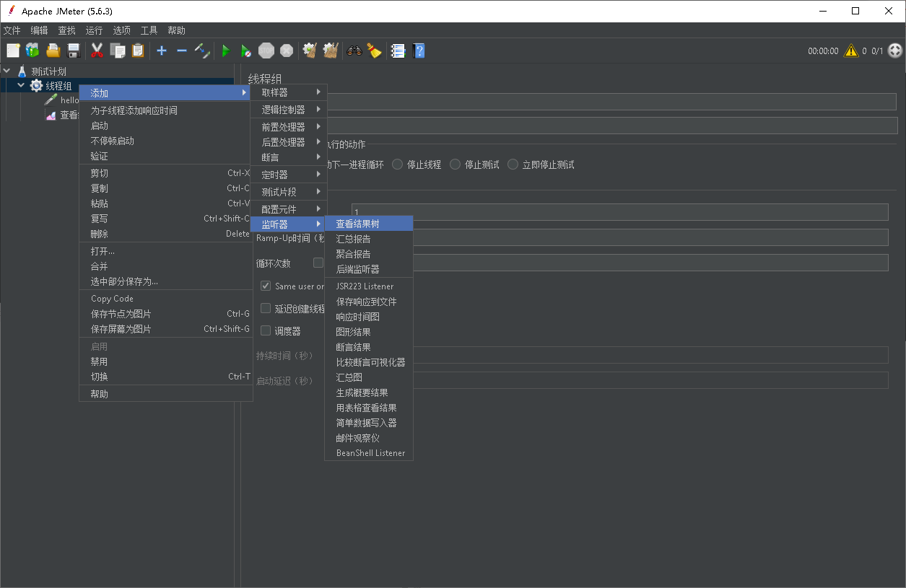Collapse the 测试计划 tree node
The height and width of the screenshot is (588, 906).
pos(7,71)
